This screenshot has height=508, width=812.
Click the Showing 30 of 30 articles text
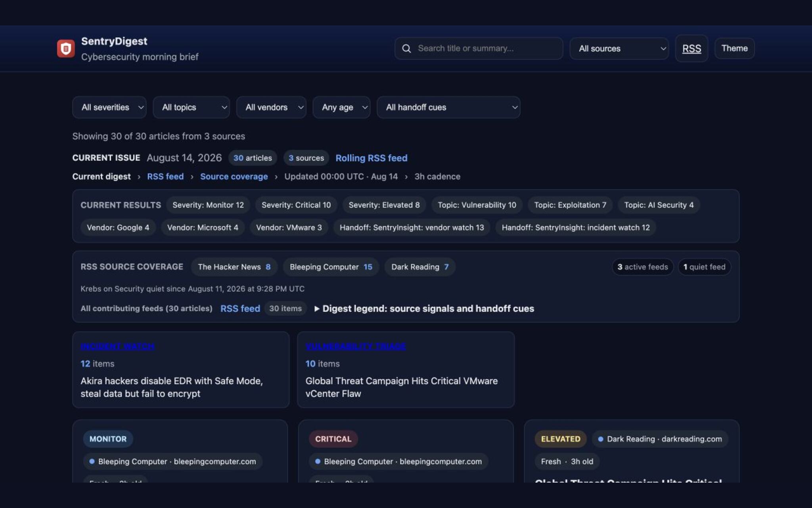coord(159,136)
